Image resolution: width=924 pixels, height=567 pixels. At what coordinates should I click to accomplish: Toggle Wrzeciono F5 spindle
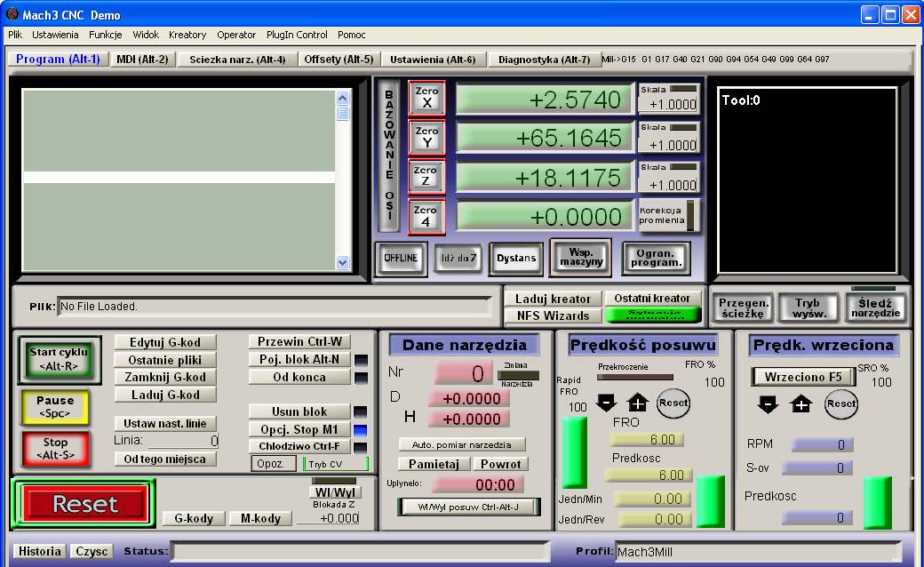tap(803, 377)
